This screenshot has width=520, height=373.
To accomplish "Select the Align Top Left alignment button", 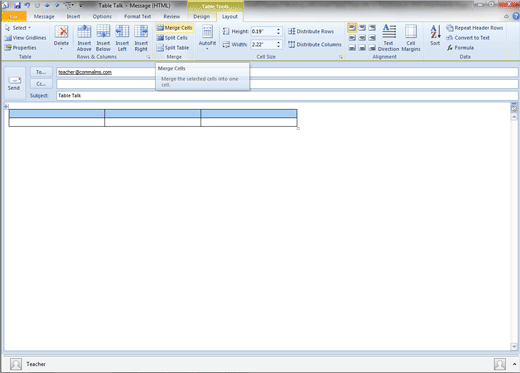I will [x=352, y=28].
